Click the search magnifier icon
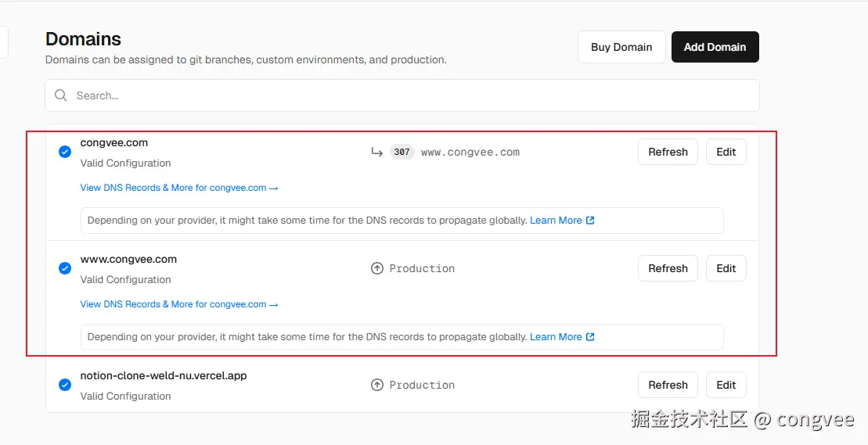The height and width of the screenshot is (445, 868). click(x=61, y=95)
